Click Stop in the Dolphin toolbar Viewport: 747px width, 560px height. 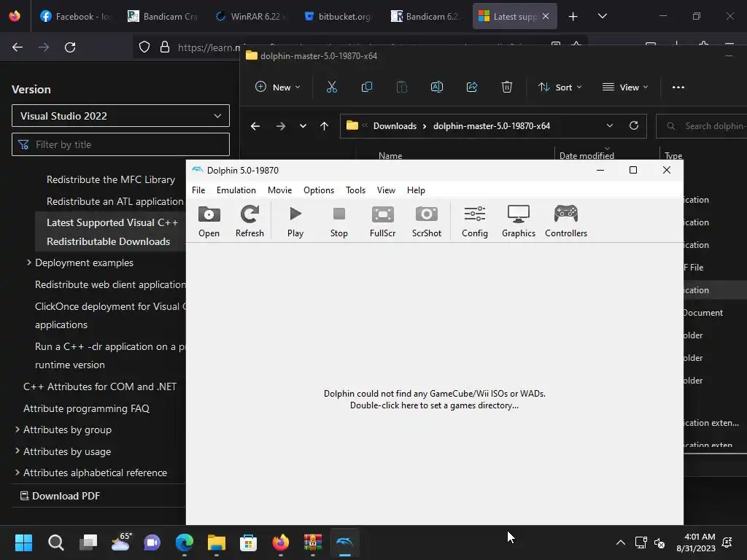338,222
